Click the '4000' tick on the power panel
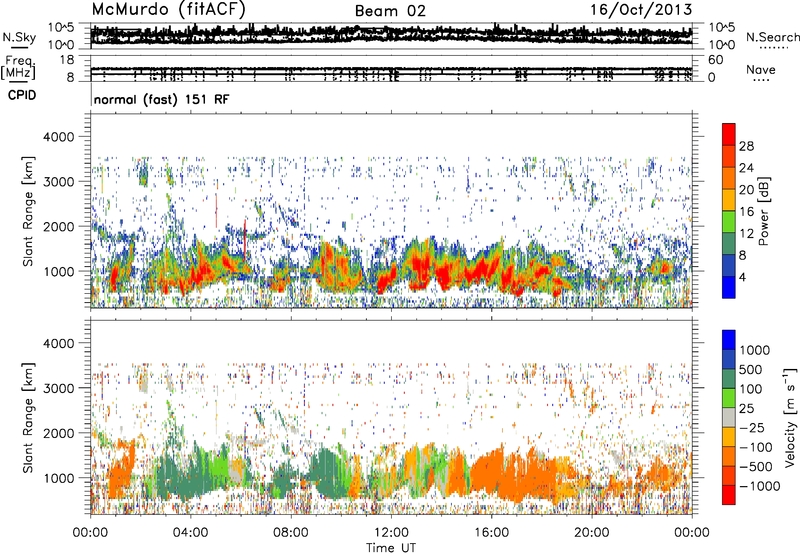 pos(59,137)
